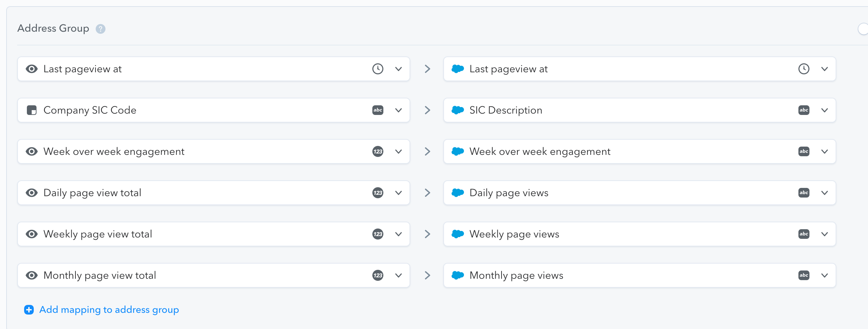Select the Weekly page view total source field
The image size is (868, 329).
[x=214, y=234]
